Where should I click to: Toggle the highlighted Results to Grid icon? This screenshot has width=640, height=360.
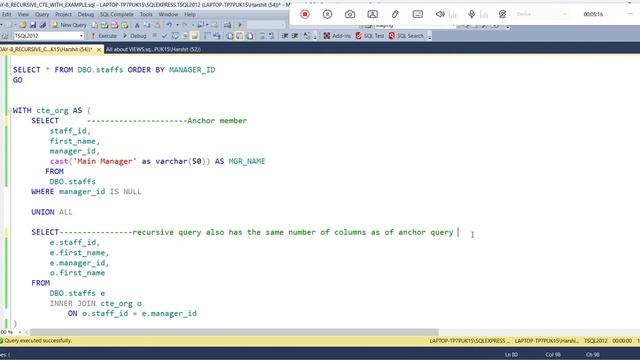coord(239,36)
